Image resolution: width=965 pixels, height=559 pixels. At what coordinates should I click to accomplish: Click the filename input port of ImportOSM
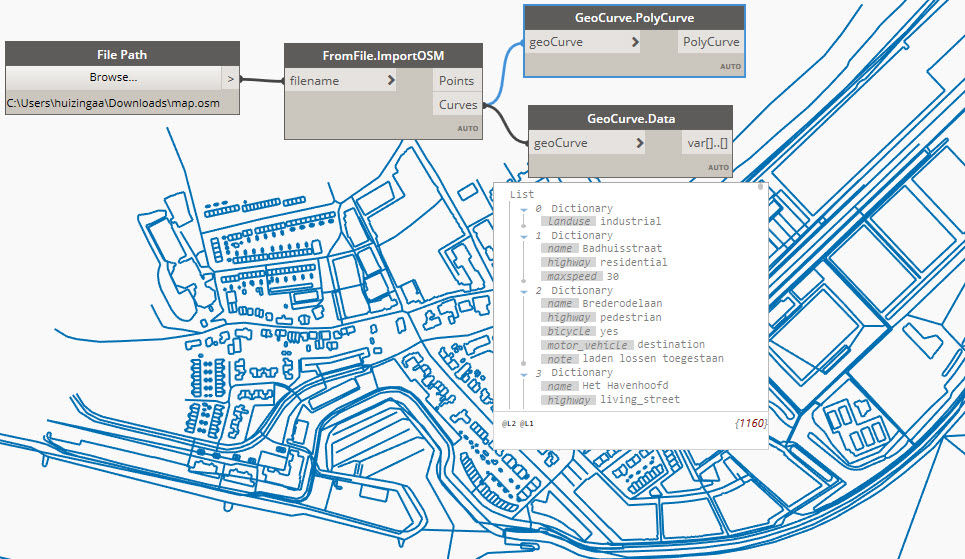click(342, 81)
